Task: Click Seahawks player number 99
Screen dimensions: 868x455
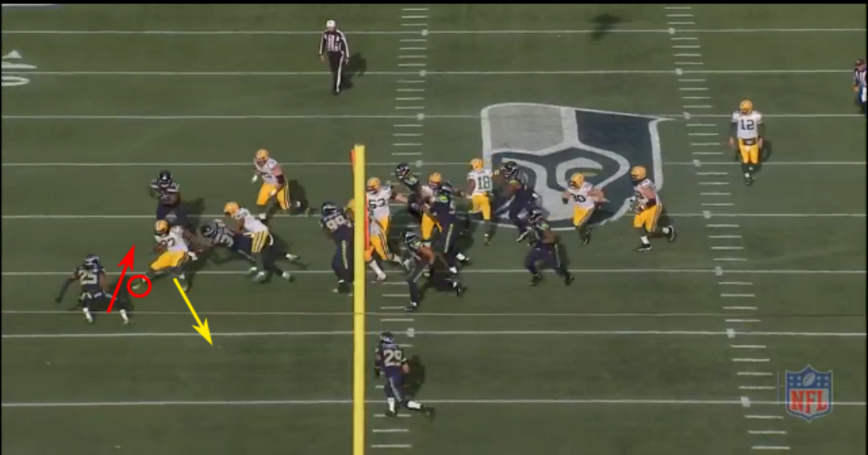Action: [339, 244]
